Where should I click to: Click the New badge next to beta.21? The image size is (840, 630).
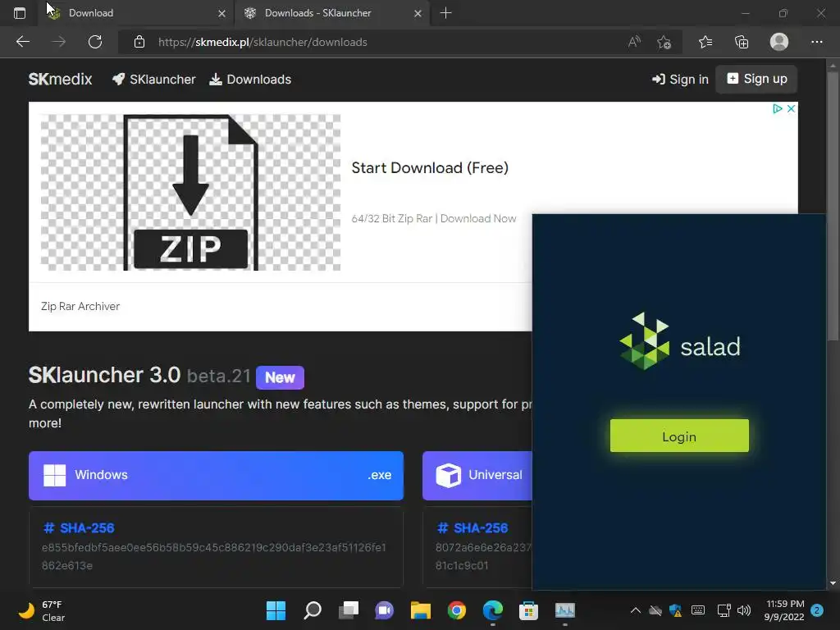point(280,377)
